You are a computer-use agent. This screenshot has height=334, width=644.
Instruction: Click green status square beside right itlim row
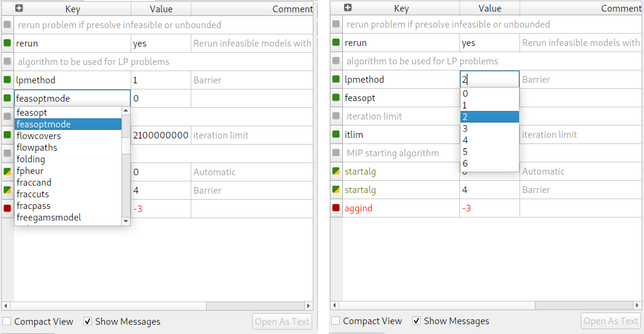[336, 134]
